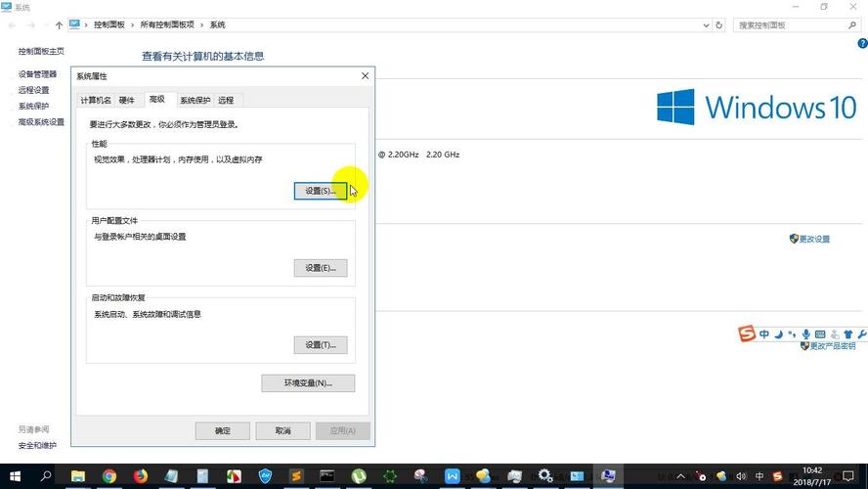Confirm with 确定 button
The image size is (868, 489).
click(x=223, y=431)
